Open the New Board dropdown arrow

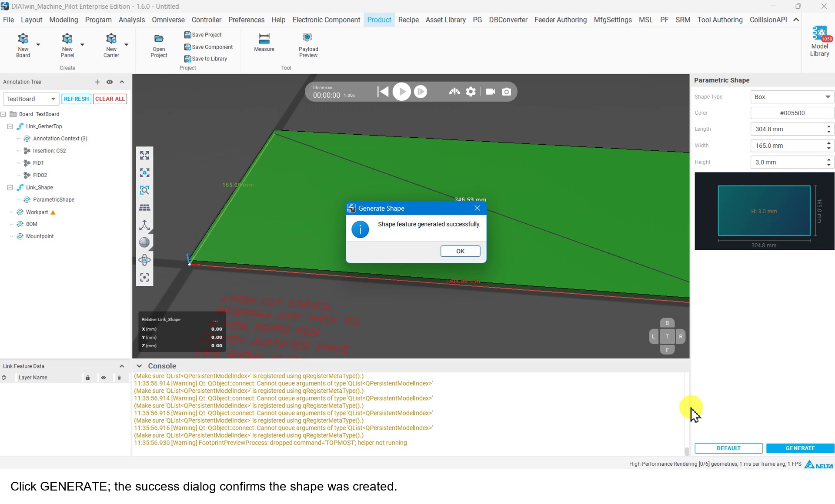tap(38, 45)
